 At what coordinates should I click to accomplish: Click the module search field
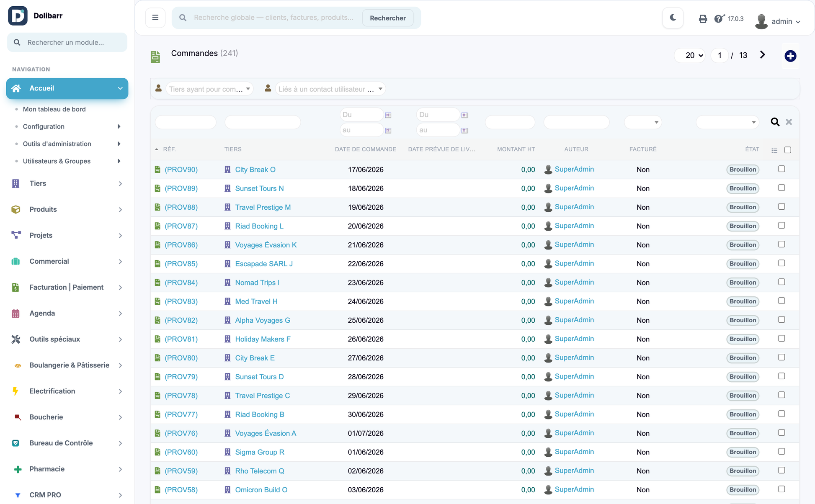pyautogui.click(x=67, y=42)
